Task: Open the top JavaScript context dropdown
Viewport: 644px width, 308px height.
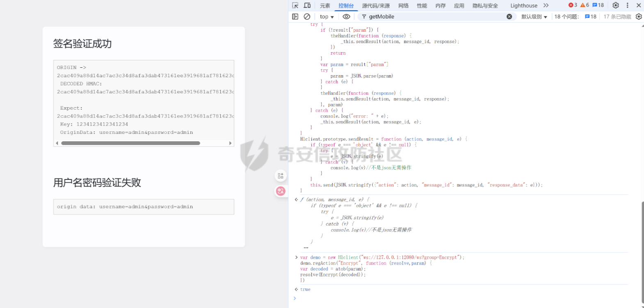Action: pos(327,16)
